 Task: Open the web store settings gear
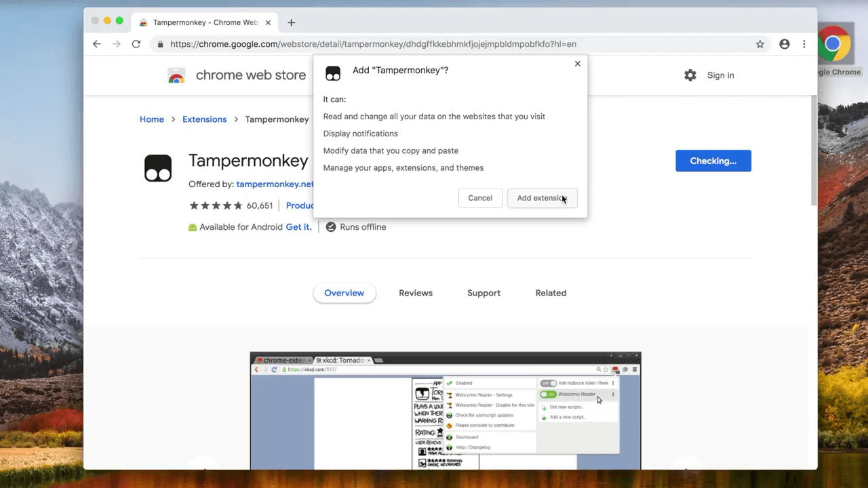point(690,75)
